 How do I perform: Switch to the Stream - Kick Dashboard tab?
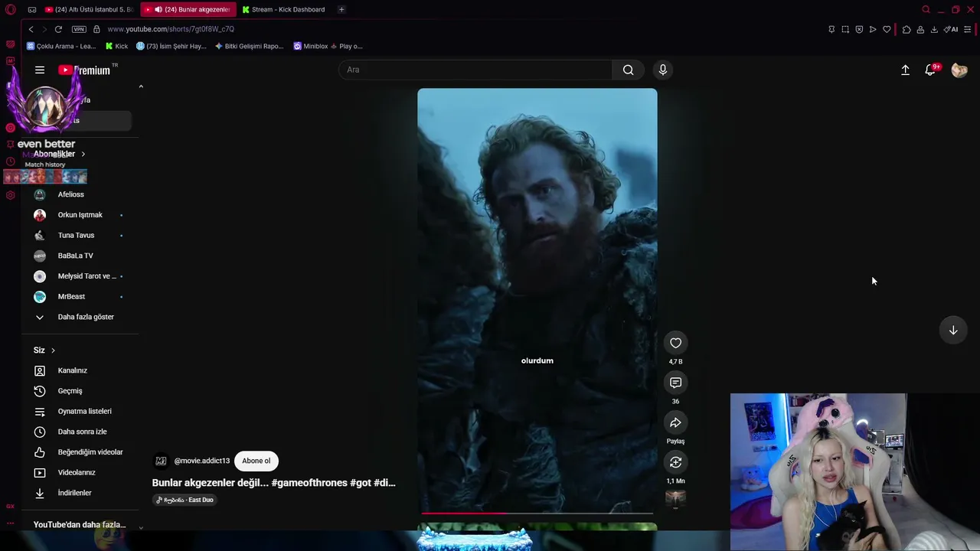pyautogui.click(x=284, y=9)
